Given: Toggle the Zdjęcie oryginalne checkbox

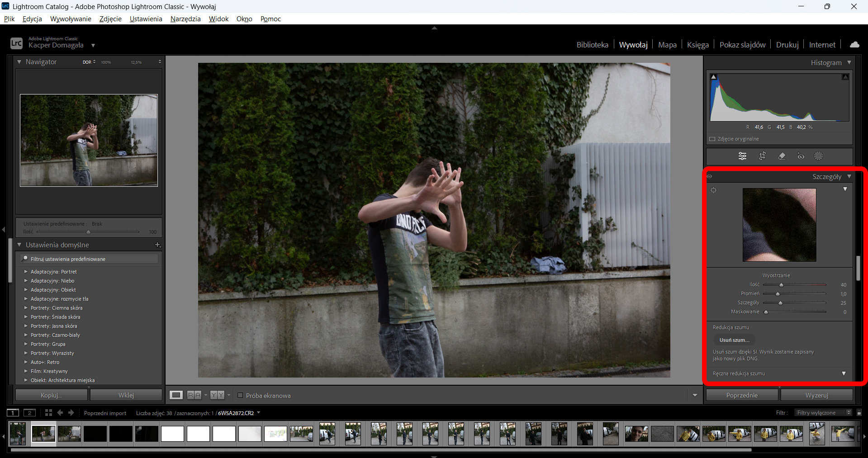Looking at the screenshot, I should 712,139.
